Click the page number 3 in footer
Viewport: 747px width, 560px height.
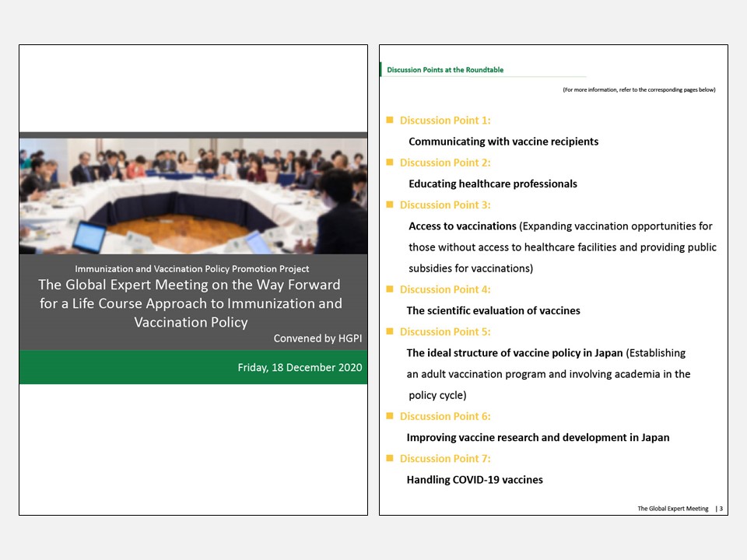(721, 509)
